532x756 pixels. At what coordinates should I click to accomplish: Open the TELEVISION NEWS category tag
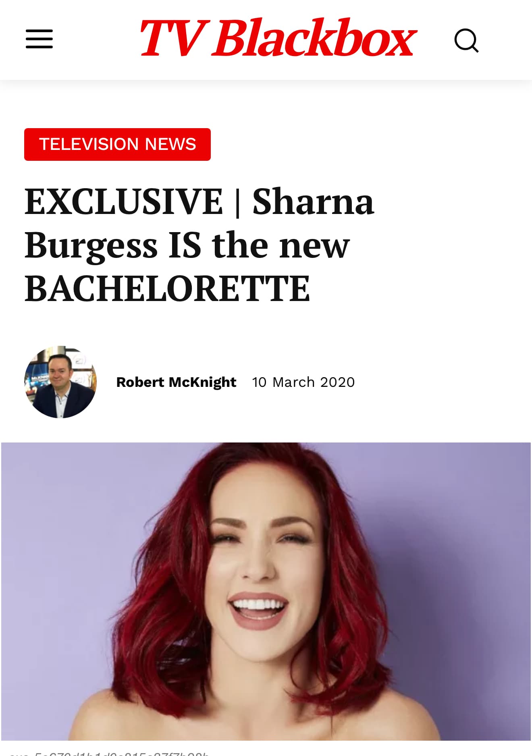click(117, 144)
